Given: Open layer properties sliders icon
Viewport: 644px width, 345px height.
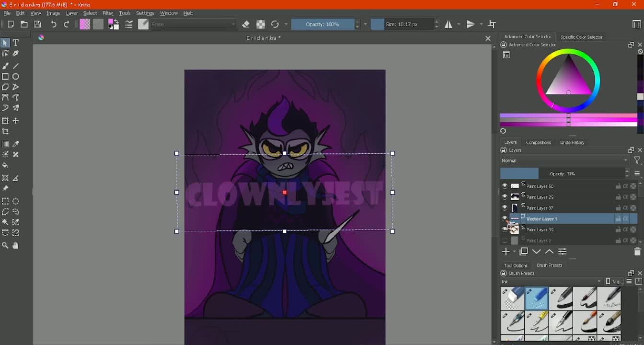Looking at the screenshot, I should click(x=563, y=252).
